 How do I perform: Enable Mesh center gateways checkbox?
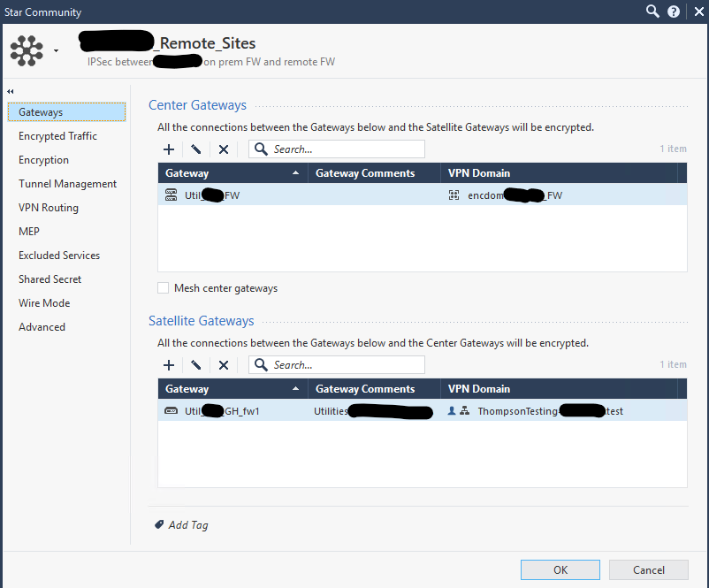point(164,288)
